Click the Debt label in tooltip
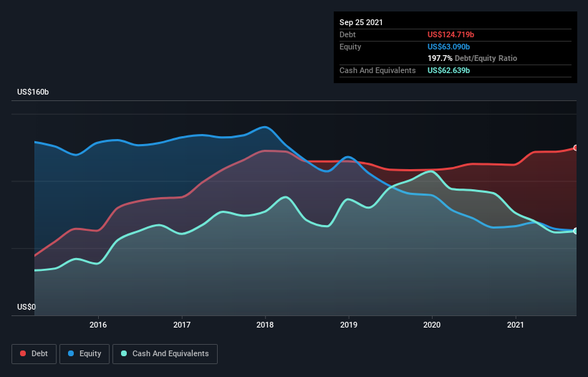This screenshot has height=377, width=588. coord(347,34)
